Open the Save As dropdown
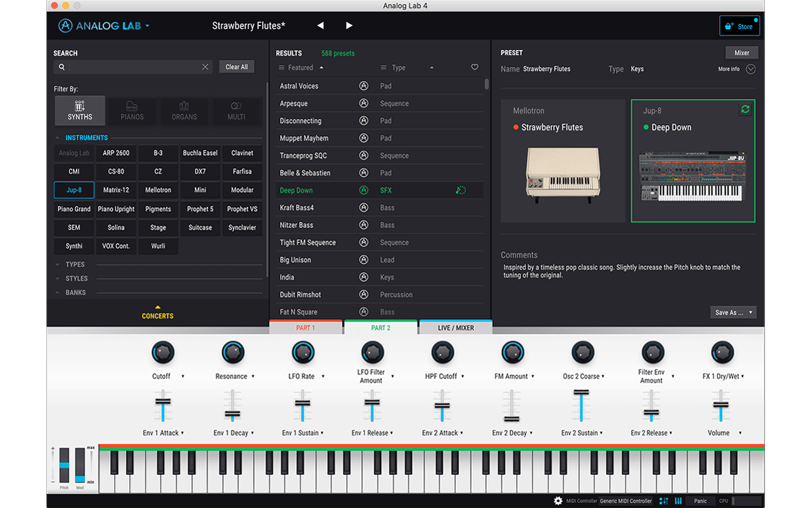This screenshot has height=508, width=812. (x=733, y=313)
